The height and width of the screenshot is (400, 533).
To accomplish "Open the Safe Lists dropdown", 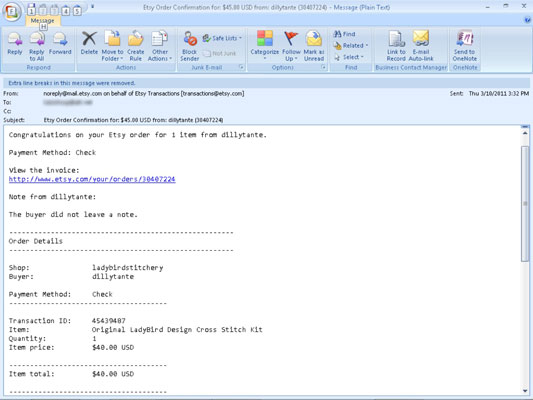I will pyautogui.click(x=222, y=38).
